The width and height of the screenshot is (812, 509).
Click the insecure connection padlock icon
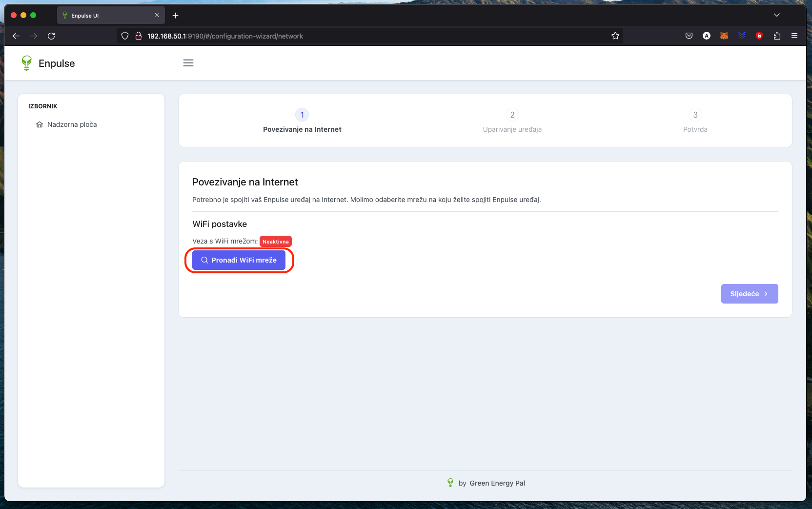click(138, 36)
